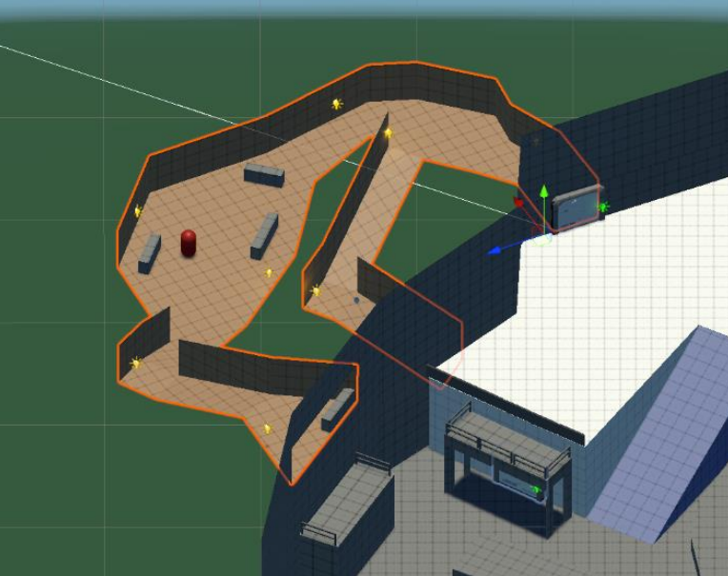Click the blue Z-axis gizmo arrow

pyautogui.click(x=496, y=250)
